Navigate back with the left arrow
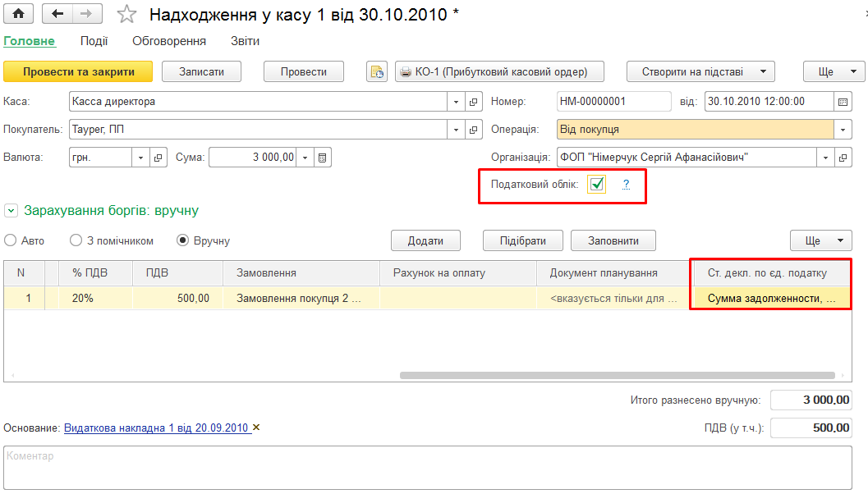Image resolution: width=868 pixels, height=494 pixels. point(57,14)
